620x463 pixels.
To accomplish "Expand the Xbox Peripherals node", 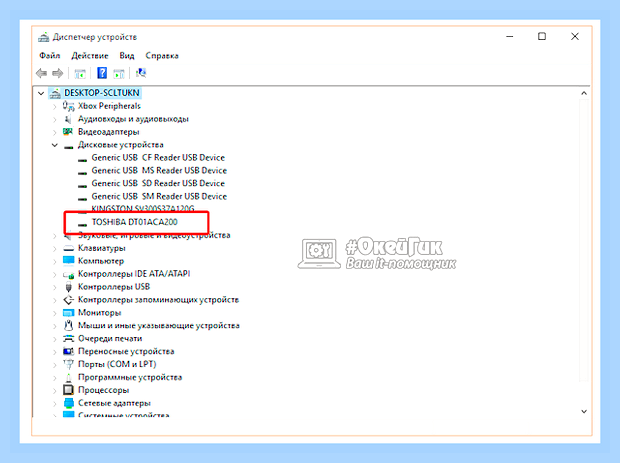I will click(x=55, y=106).
